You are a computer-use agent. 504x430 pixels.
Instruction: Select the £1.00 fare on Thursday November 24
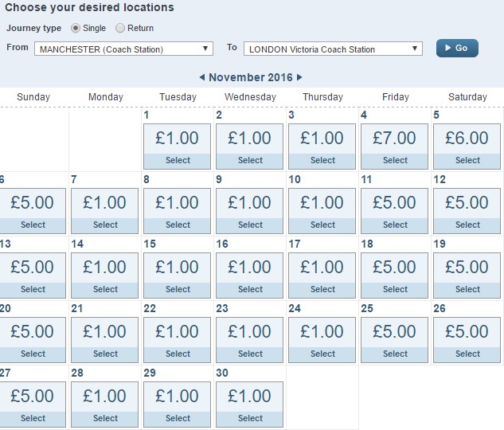point(322,340)
